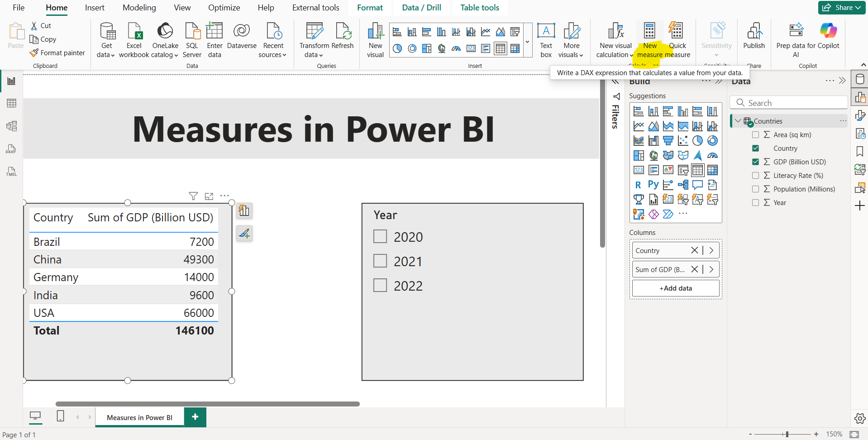This screenshot has height=440, width=868.
Task: Click the +Add data button in Columns
Action: point(676,288)
